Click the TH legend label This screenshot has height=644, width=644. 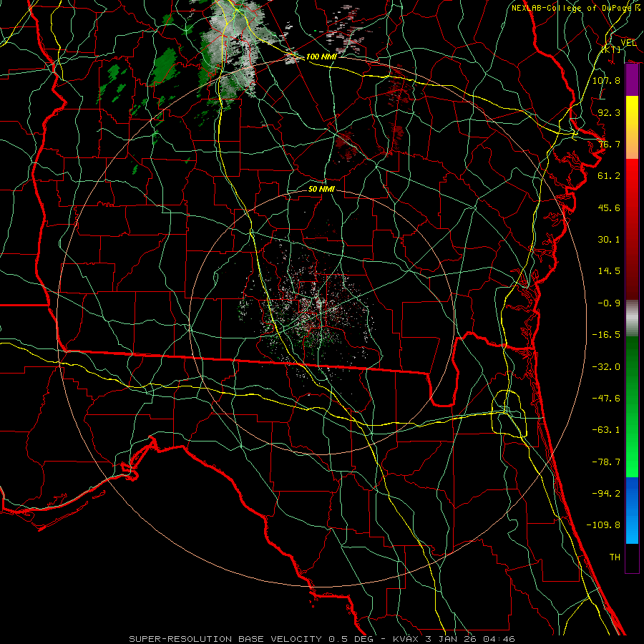pos(615,557)
